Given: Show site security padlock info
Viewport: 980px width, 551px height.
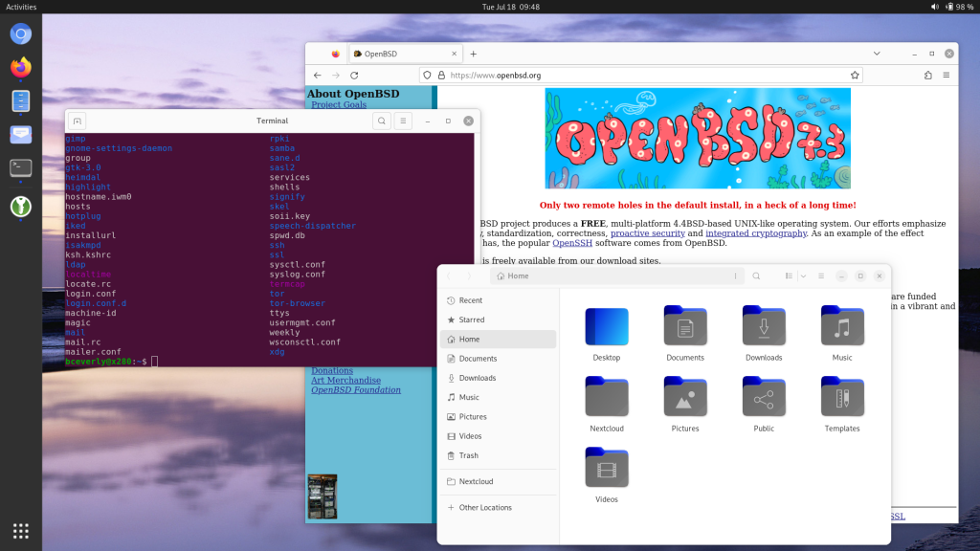Looking at the screenshot, I should tap(441, 75).
